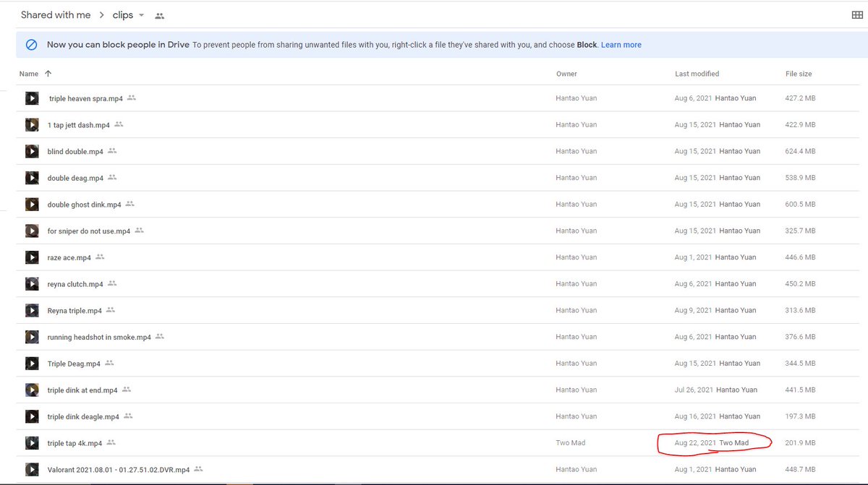
Task: Click the Owner column header
Action: pos(566,74)
